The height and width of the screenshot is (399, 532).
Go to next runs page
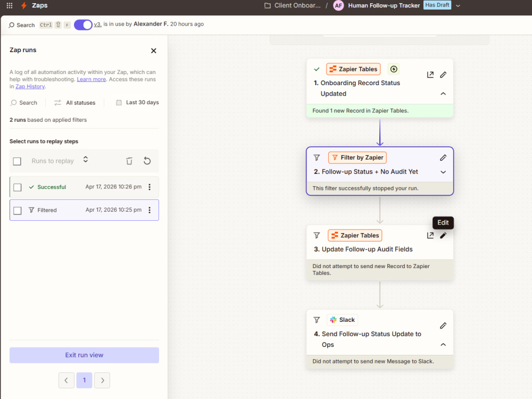pos(102,380)
